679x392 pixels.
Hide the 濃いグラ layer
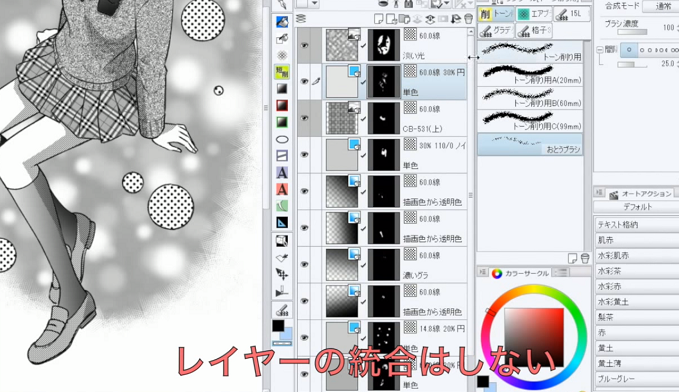click(x=304, y=264)
